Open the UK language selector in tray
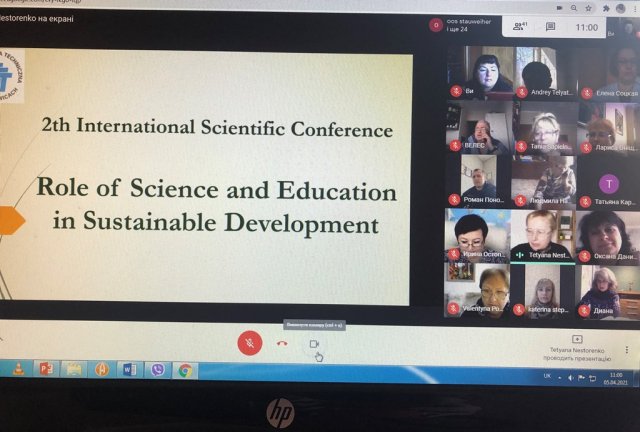 (547, 376)
